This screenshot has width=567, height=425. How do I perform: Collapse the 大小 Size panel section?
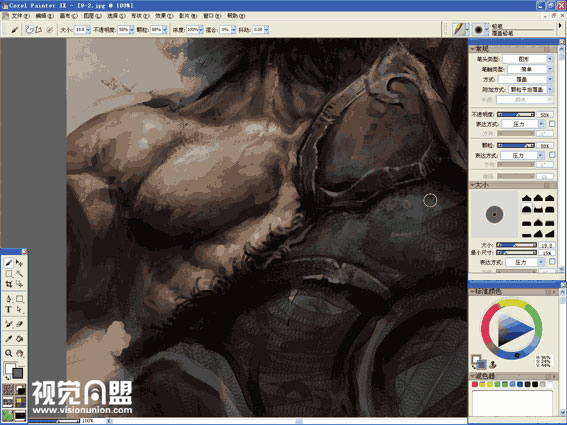tap(472, 185)
